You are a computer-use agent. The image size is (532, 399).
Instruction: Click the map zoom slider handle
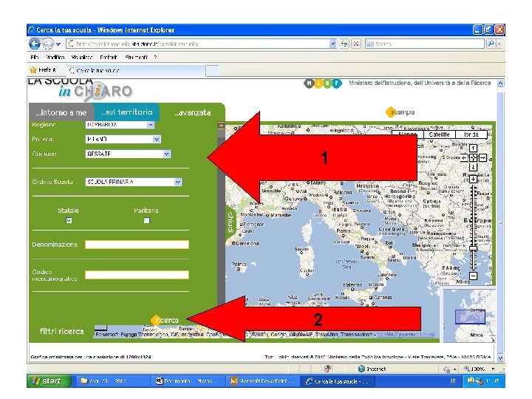(x=474, y=248)
